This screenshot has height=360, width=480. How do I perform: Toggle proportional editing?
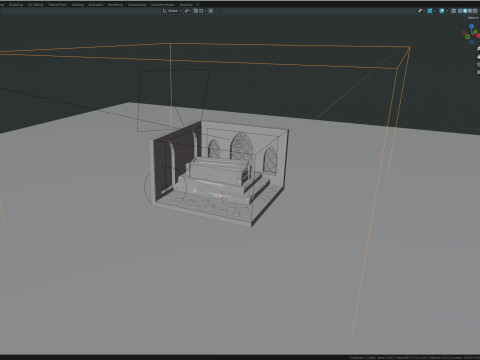point(211,11)
